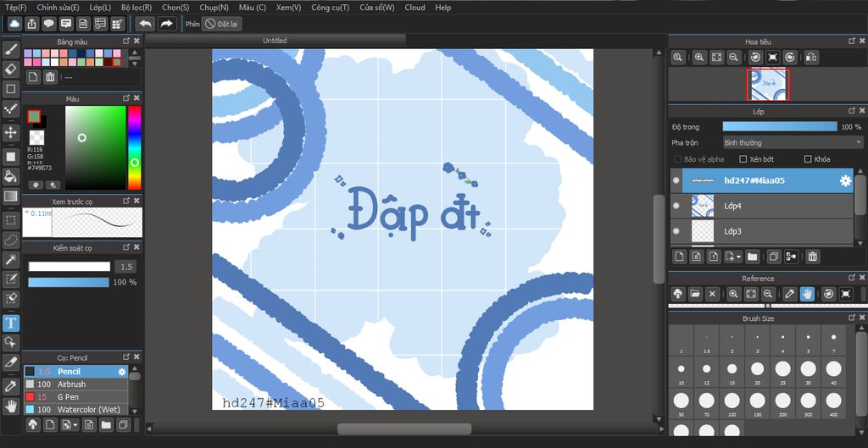Toggle the Bảo vệ alpha checkbox
The width and height of the screenshot is (868, 448).
677,158
